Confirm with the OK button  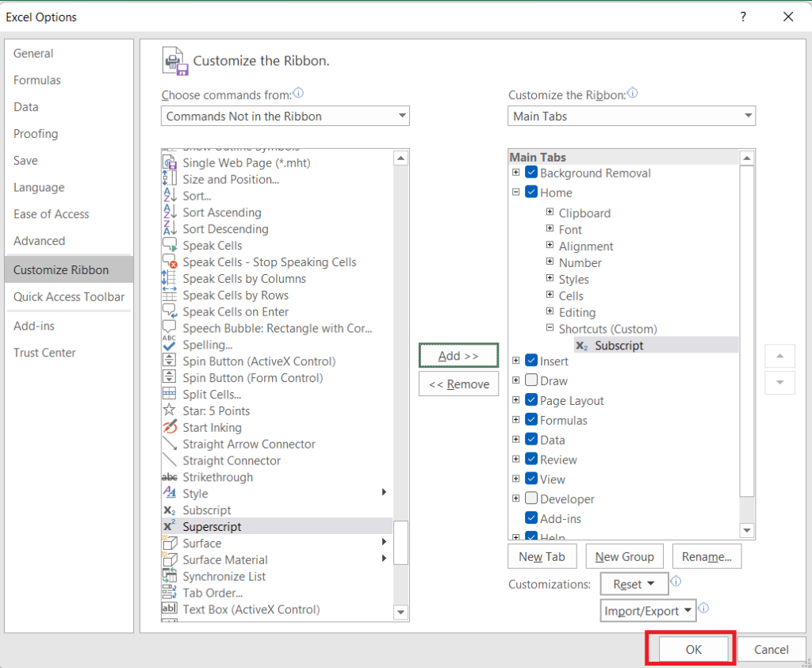pyautogui.click(x=693, y=649)
